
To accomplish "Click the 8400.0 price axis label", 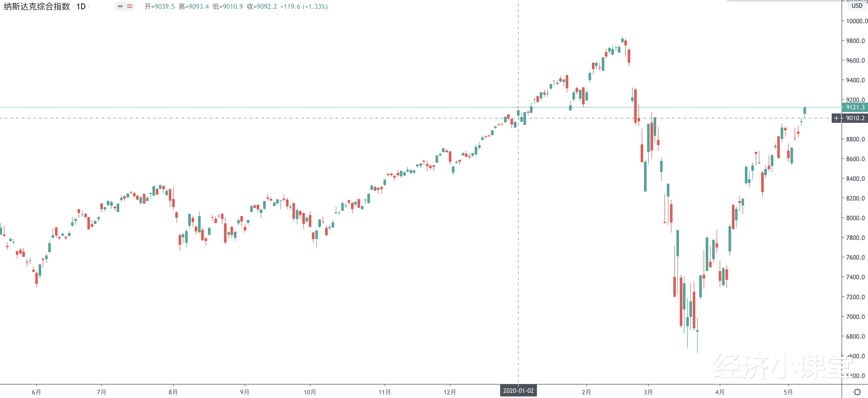I will [x=855, y=179].
